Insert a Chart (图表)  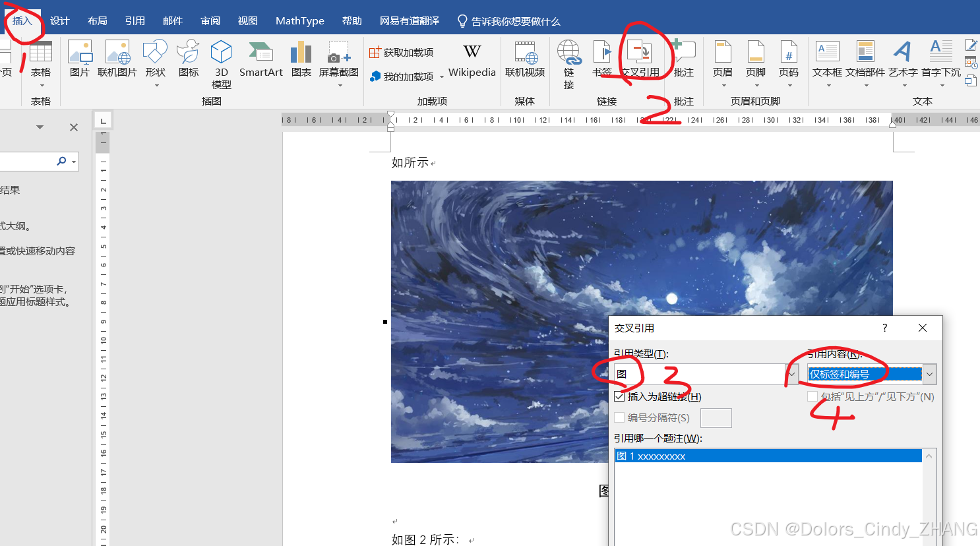pyautogui.click(x=301, y=59)
